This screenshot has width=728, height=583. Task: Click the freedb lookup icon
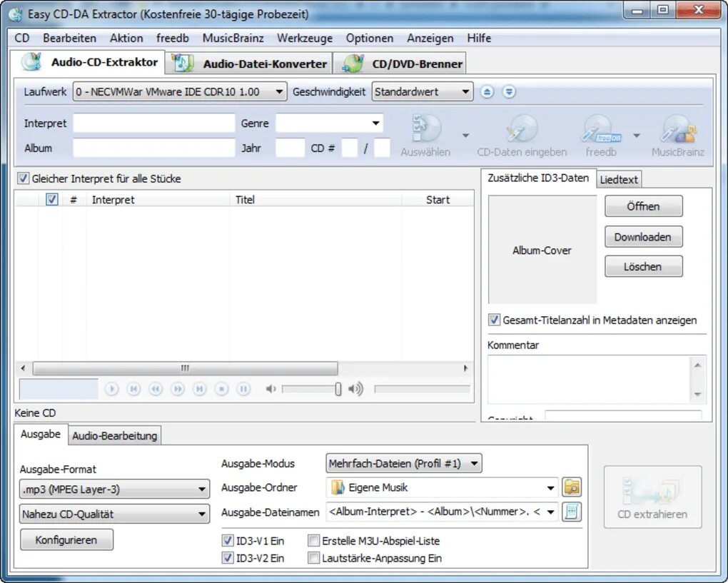[601, 128]
